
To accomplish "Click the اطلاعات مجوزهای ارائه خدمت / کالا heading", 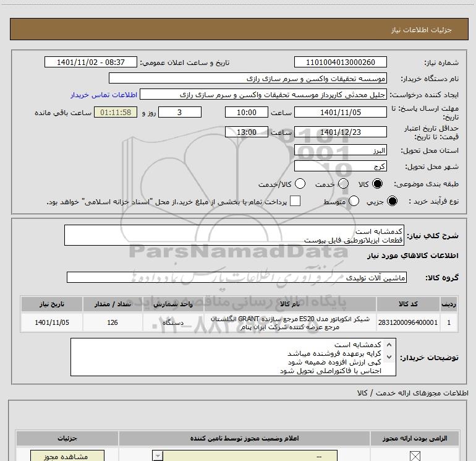I will tap(413, 393).
